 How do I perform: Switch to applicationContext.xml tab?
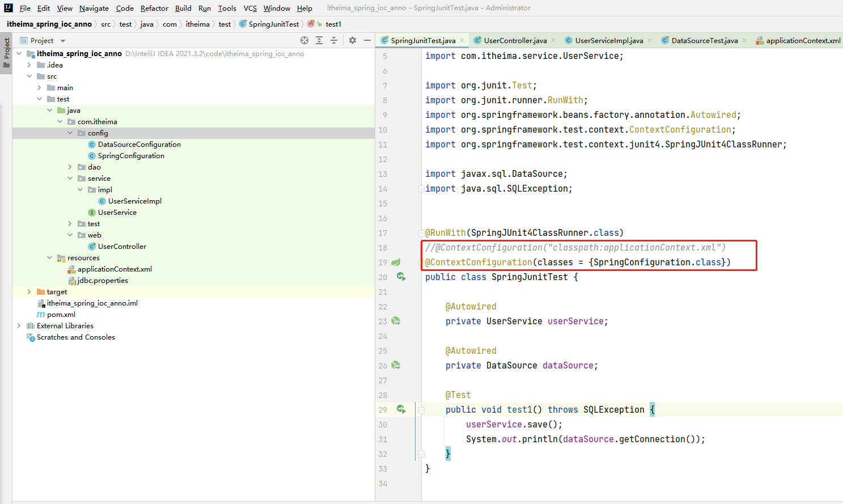[798, 40]
